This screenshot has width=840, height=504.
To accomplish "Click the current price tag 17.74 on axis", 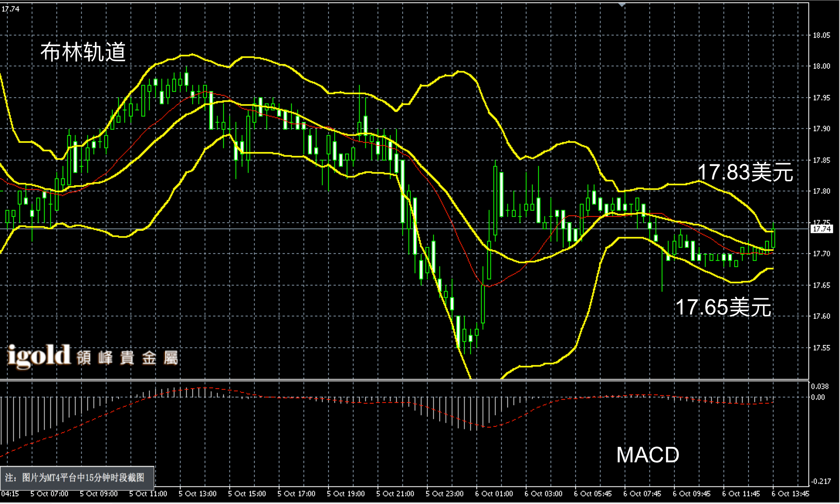I will [821, 229].
